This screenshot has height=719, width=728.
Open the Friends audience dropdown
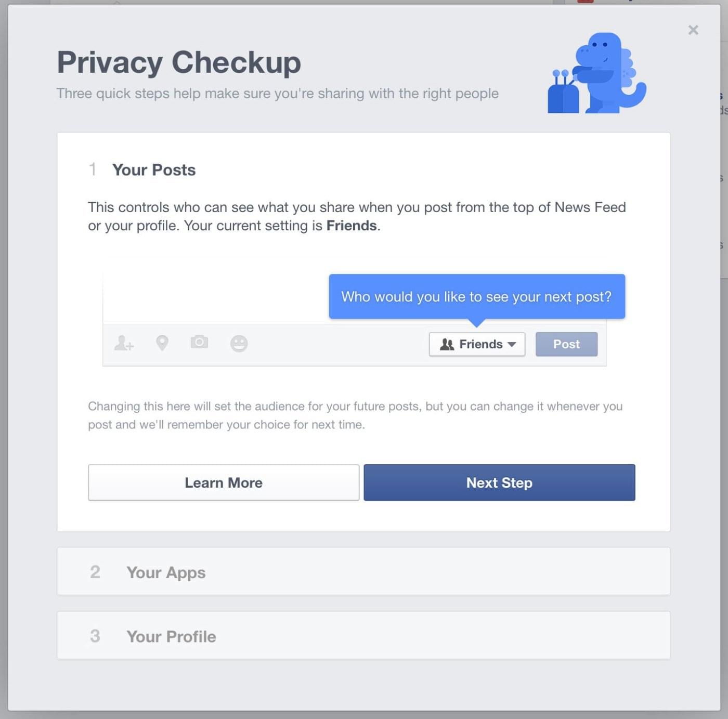click(477, 344)
